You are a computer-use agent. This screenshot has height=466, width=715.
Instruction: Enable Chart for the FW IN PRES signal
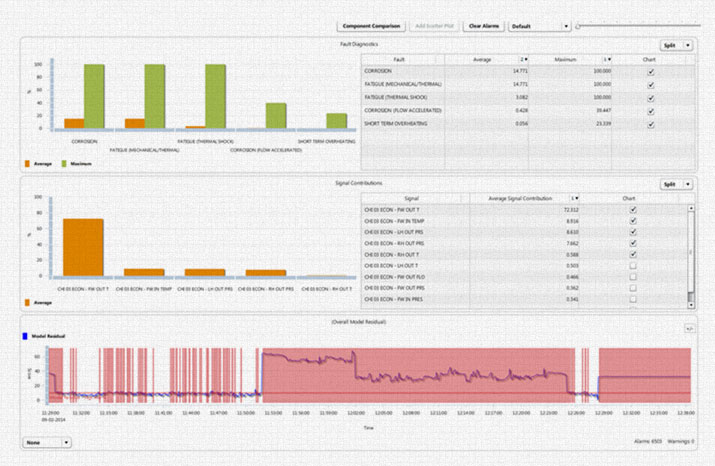tap(633, 299)
